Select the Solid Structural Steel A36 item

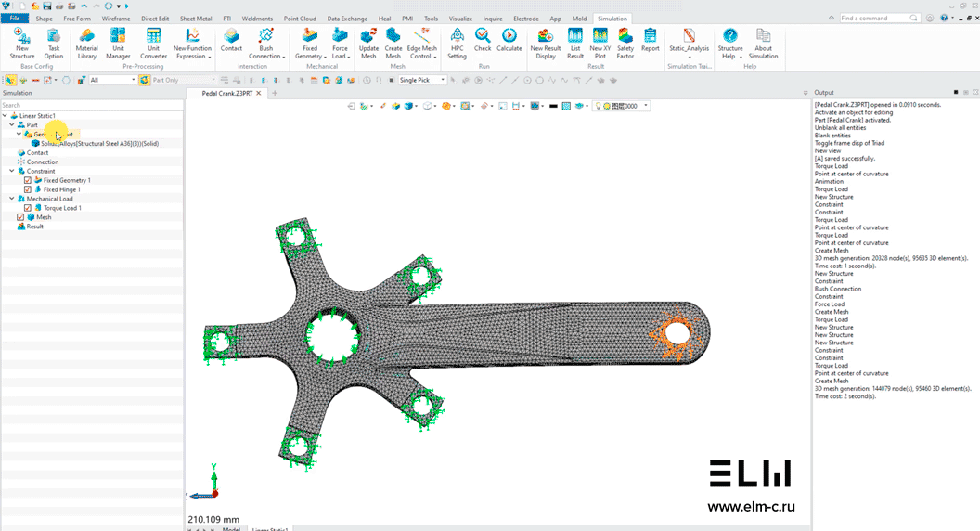(99, 143)
